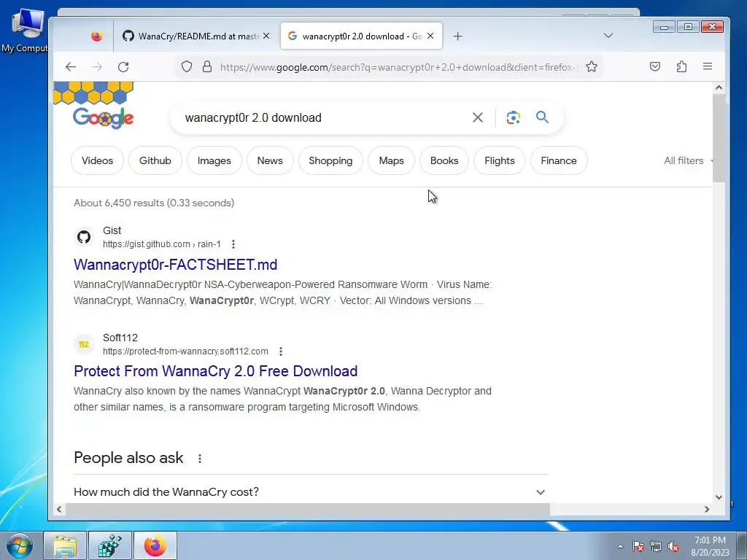
Task: Select the Maps filter
Action: click(x=392, y=161)
